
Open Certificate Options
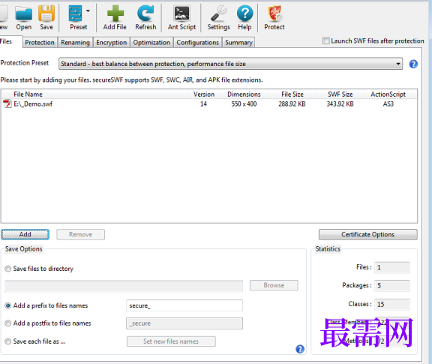(x=368, y=234)
